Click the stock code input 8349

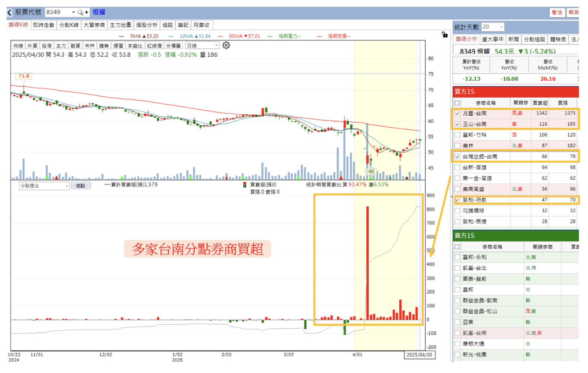[58, 12]
